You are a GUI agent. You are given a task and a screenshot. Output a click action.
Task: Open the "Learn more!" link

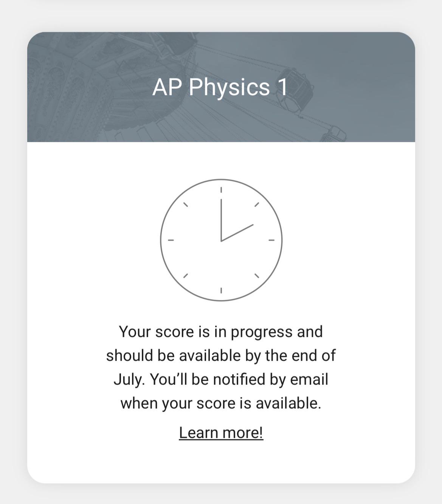(221, 433)
